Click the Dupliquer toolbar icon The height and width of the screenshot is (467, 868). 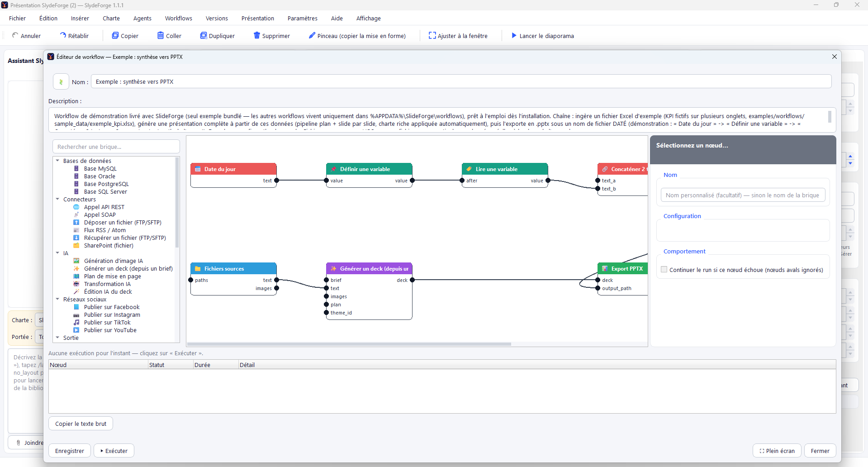(x=204, y=35)
